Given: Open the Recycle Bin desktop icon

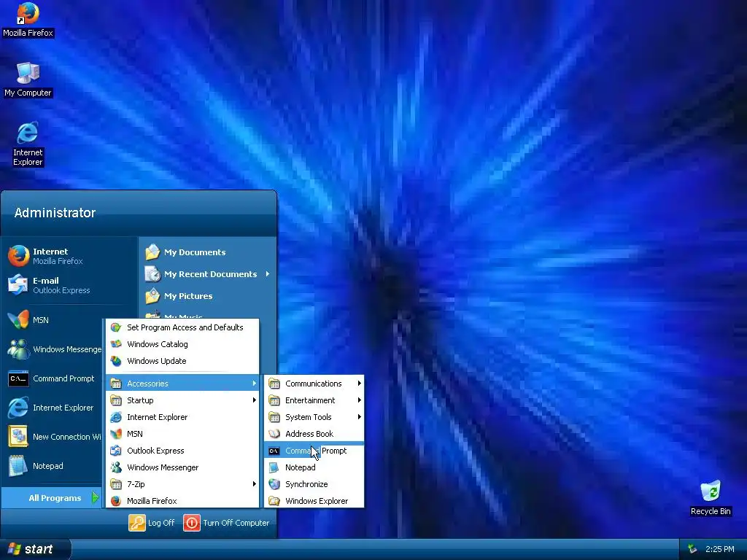Looking at the screenshot, I should click(711, 491).
